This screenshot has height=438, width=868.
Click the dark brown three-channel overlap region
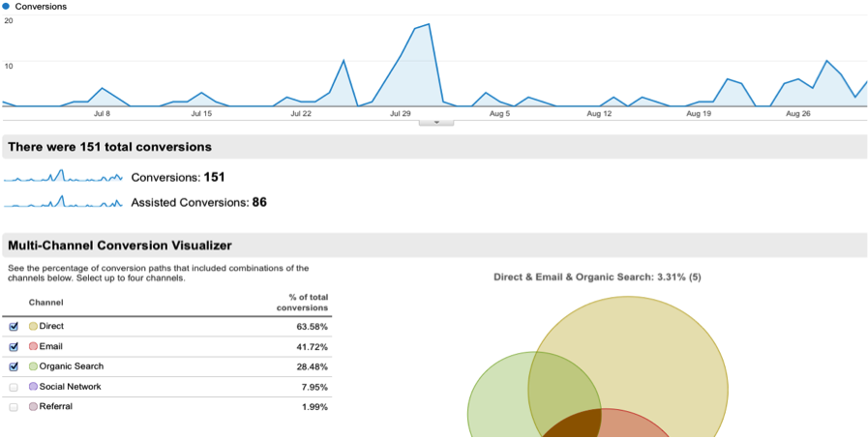(573, 424)
